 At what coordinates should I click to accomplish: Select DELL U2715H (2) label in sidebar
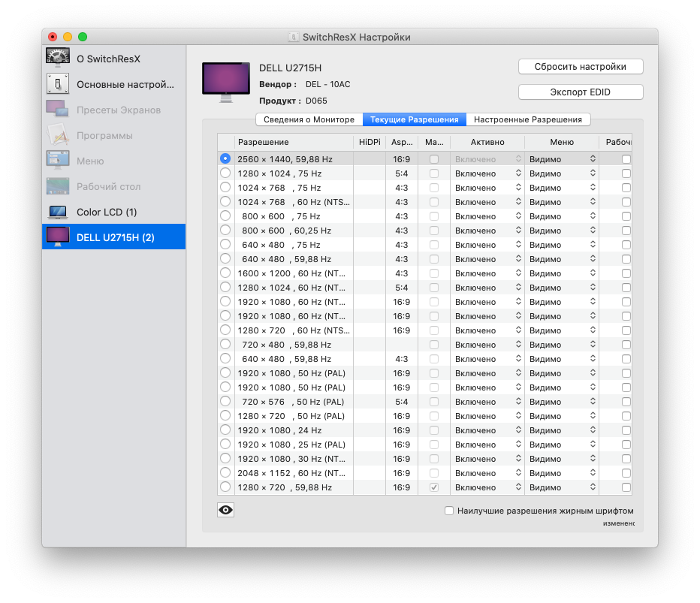116,237
